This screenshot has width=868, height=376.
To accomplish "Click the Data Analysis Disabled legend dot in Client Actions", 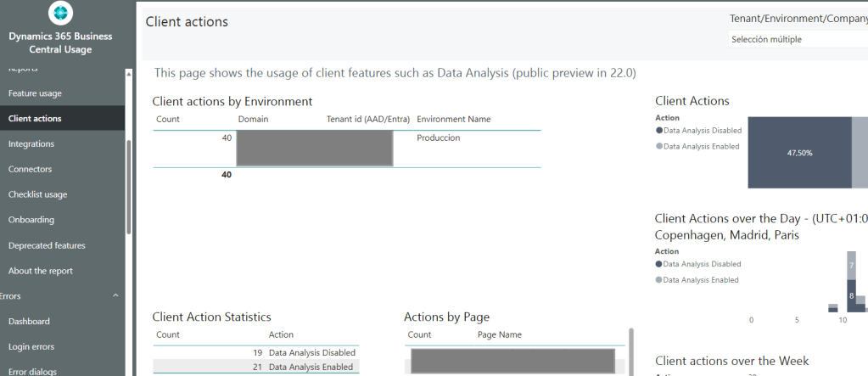I will 659,131.
